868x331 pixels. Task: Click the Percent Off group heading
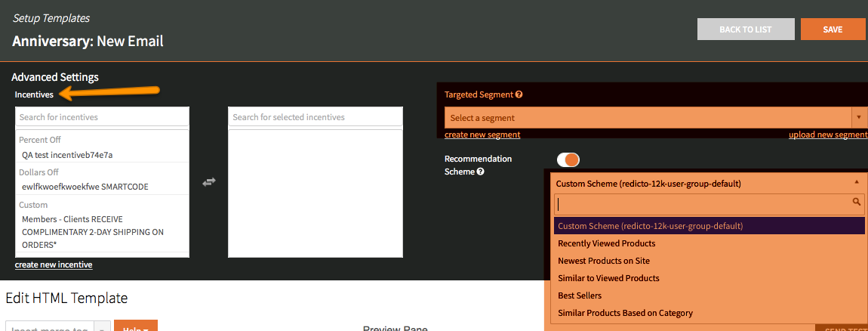[x=40, y=140]
